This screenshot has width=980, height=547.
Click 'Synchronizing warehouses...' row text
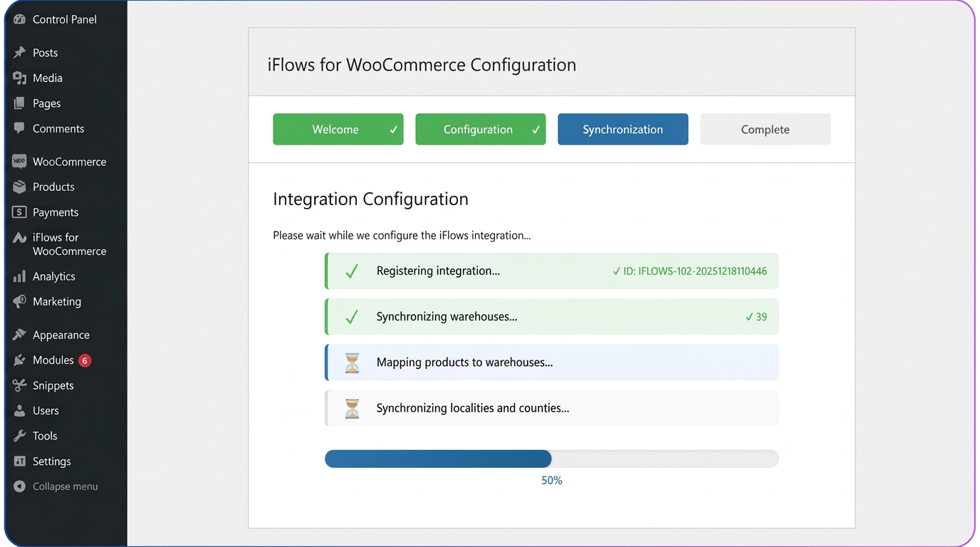(447, 317)
